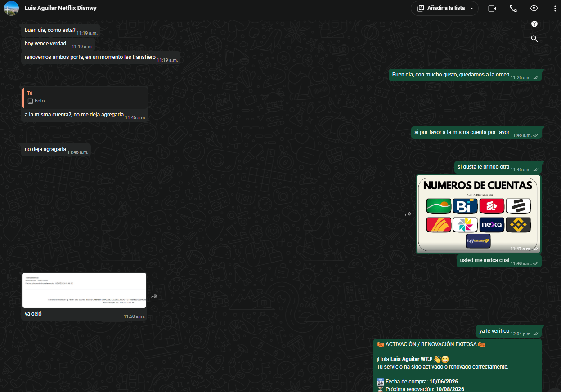Screen dimensions: 561x392
Task: Click the Foto icon in quoted reply
Action: [30, 101]
